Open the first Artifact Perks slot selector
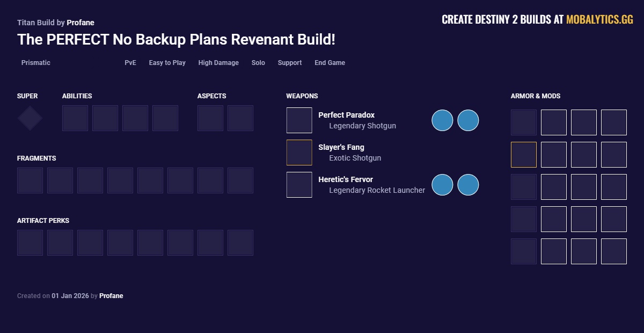This screenshot has height=333, width=644. (x=30, y=242)
